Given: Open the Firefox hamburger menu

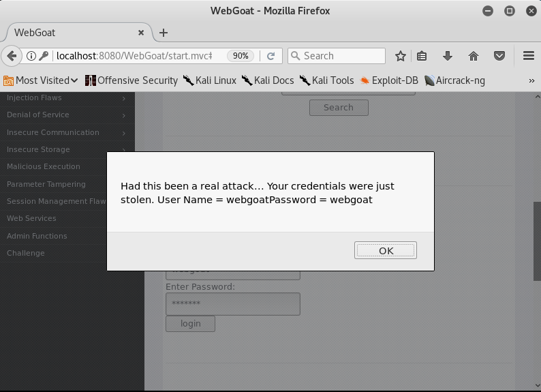Looking at the screenshot, I should tap(529, 56).
